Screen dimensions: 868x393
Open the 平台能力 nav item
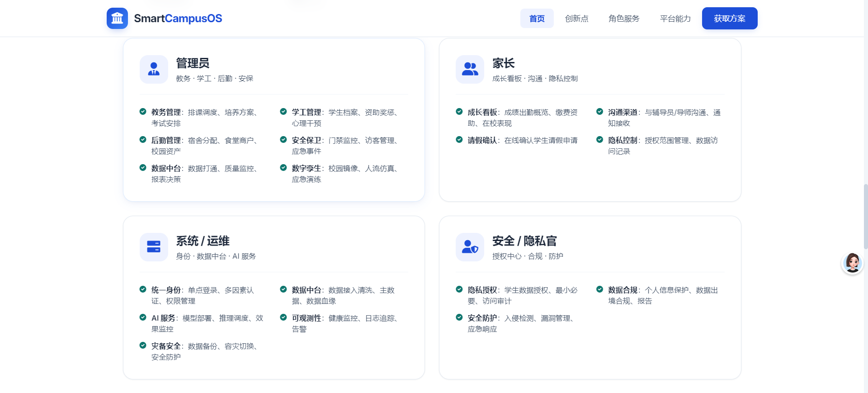(x=675, y=19)
